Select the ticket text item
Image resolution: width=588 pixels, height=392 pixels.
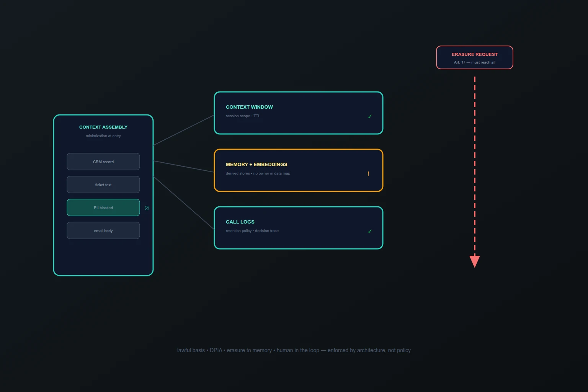tap(103, 185)
